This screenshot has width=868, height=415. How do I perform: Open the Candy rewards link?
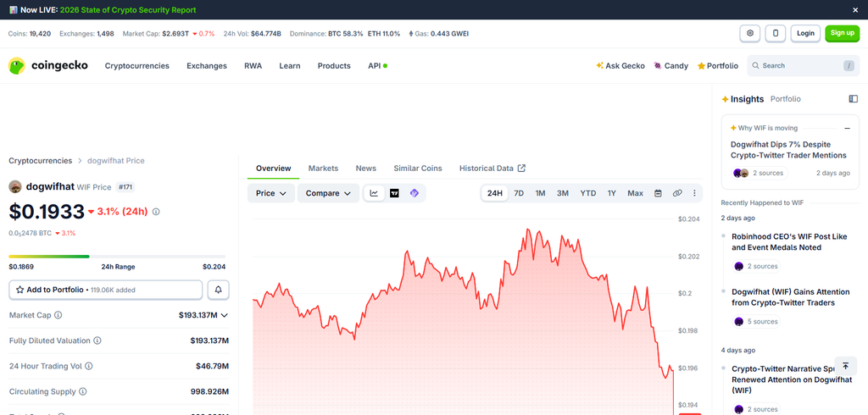pos(671,66)
